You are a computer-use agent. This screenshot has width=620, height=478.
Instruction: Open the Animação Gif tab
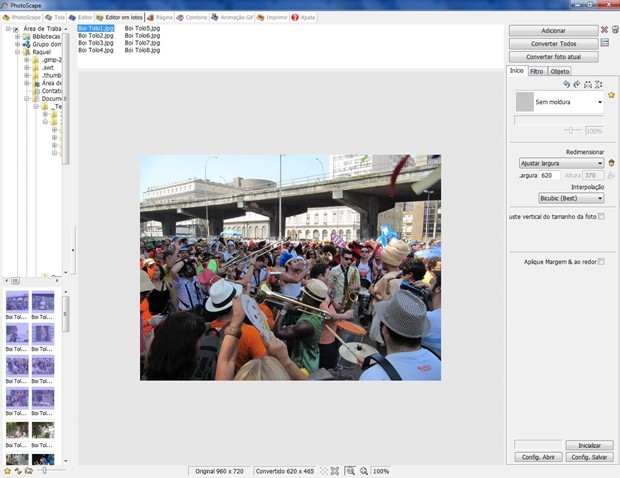[236, 17]
